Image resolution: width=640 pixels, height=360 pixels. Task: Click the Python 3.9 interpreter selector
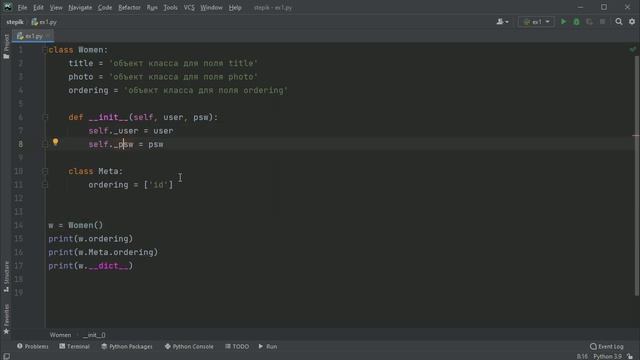607,356
